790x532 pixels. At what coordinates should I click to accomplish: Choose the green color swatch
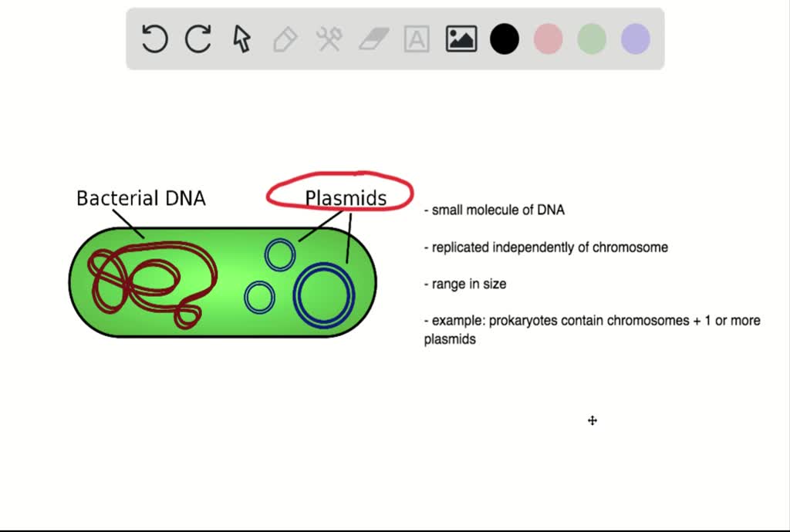click(592, 39)
